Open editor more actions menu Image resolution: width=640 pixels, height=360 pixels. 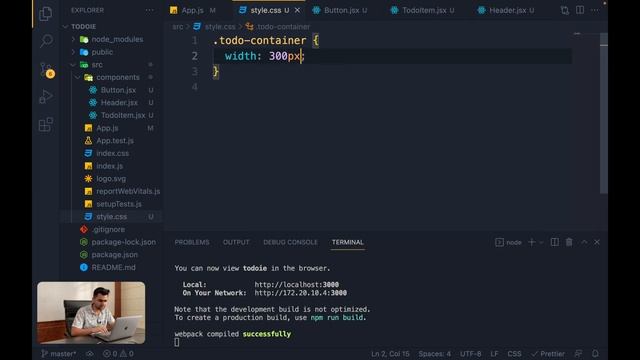(x=595, y=10)
